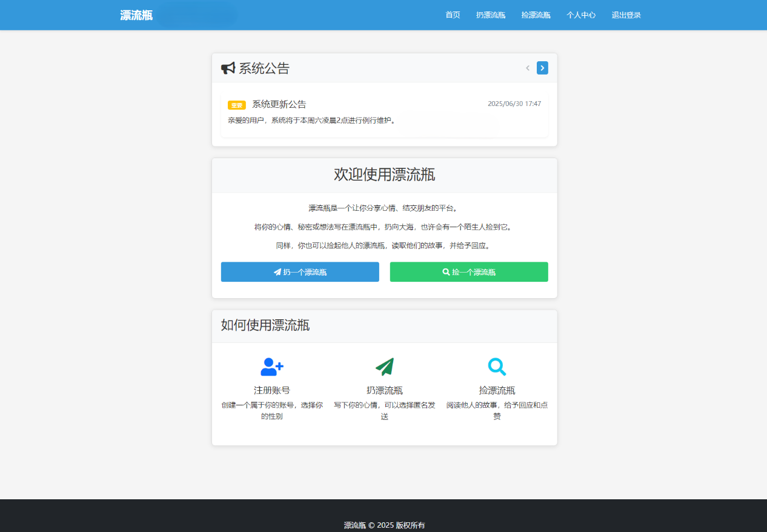Click the date 2025/06/30 17:47

click(514, 104)
